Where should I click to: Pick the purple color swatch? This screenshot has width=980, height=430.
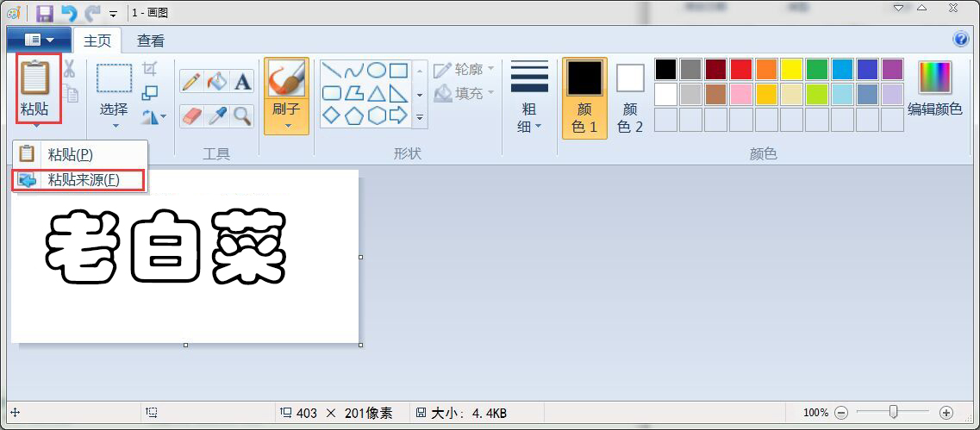(892, 70)
